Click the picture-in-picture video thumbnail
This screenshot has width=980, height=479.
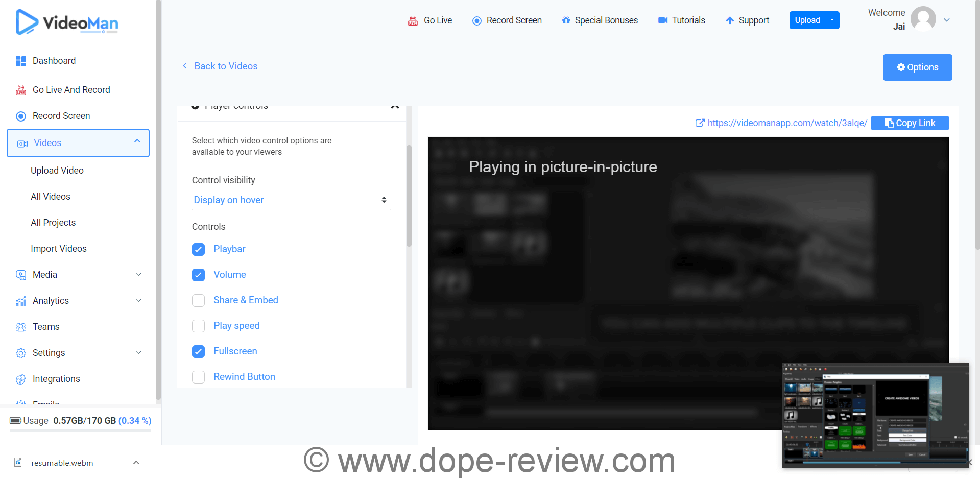875,415
